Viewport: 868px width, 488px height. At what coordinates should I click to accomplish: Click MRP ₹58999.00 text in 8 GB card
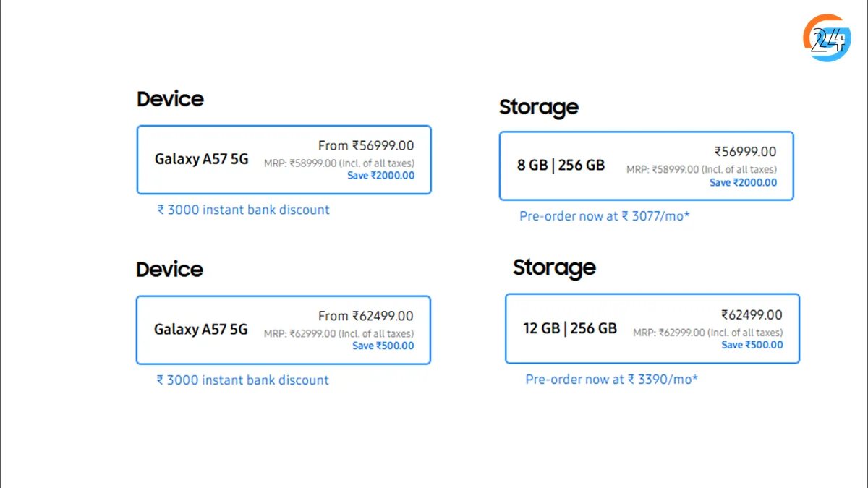(701, 169)
